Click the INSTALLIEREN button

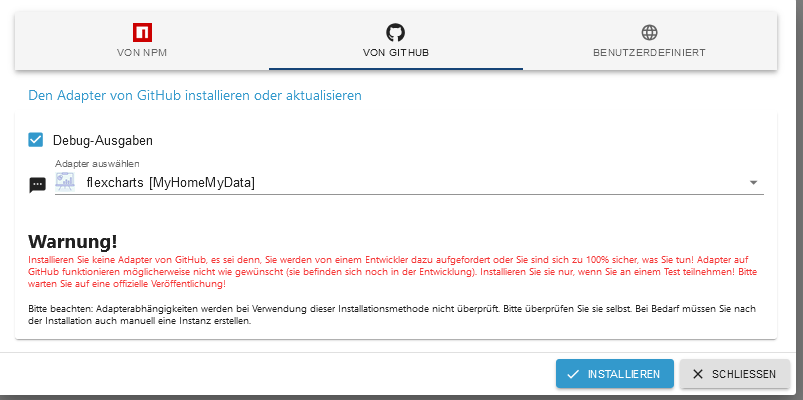tap(615, 374)
